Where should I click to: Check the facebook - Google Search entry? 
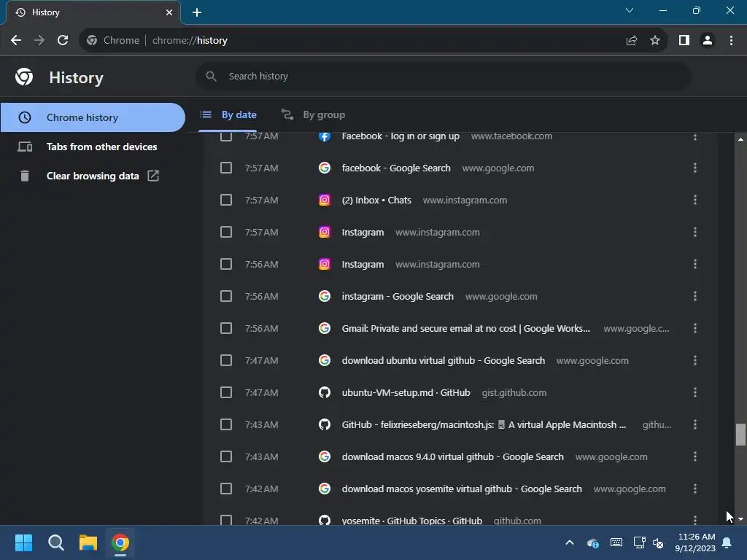pos(226,168)
